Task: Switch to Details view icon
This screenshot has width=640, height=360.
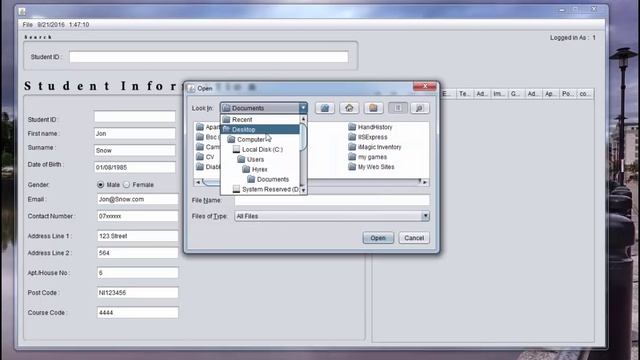Action: [x=420, y=108]
